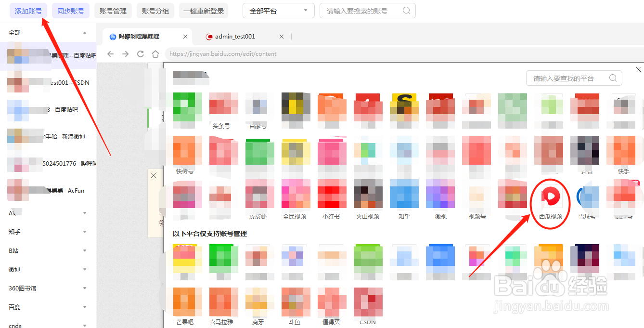Image resolution: width=644 pixels, height=328 pixels.
Task: Select the 斗鱼 platform icon
Action: (296, 302)
